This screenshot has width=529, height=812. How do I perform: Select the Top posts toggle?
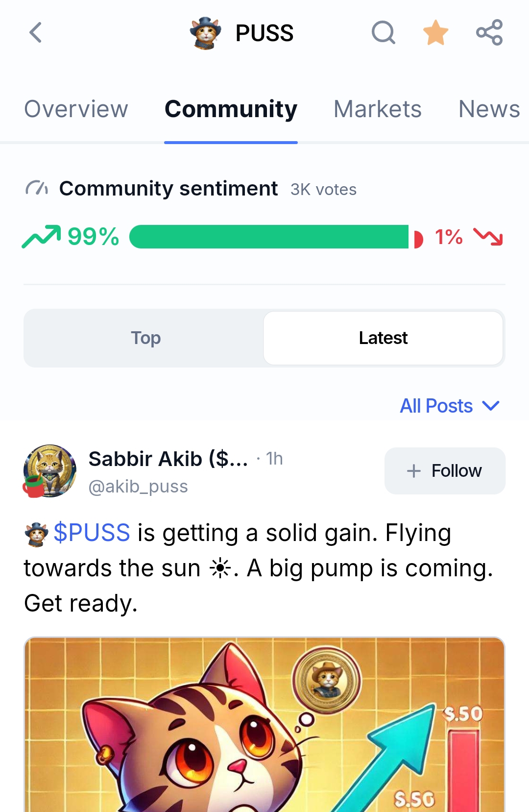click(x=145, y=338)
